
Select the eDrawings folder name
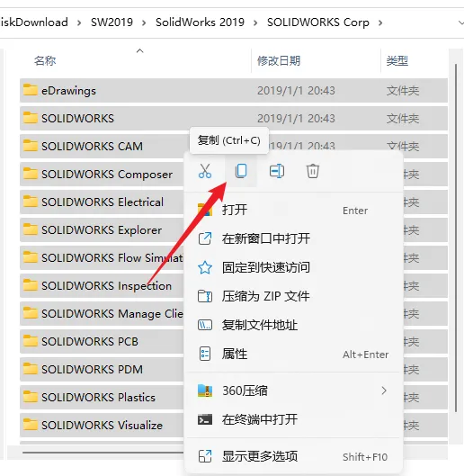[x=68, y=91]
